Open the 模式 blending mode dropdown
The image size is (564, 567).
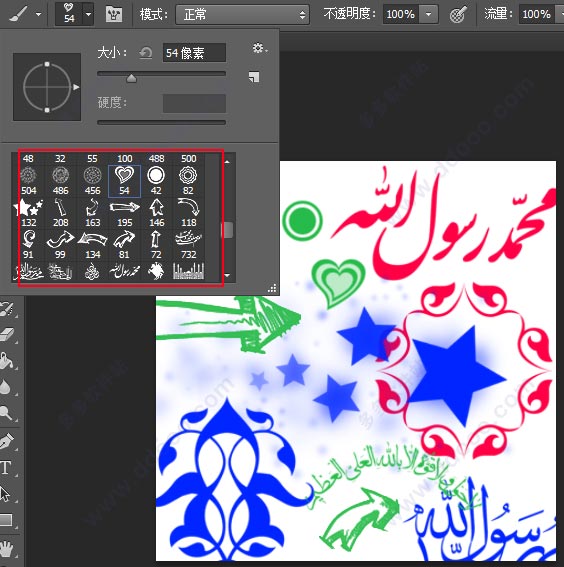tap(242, 14)
